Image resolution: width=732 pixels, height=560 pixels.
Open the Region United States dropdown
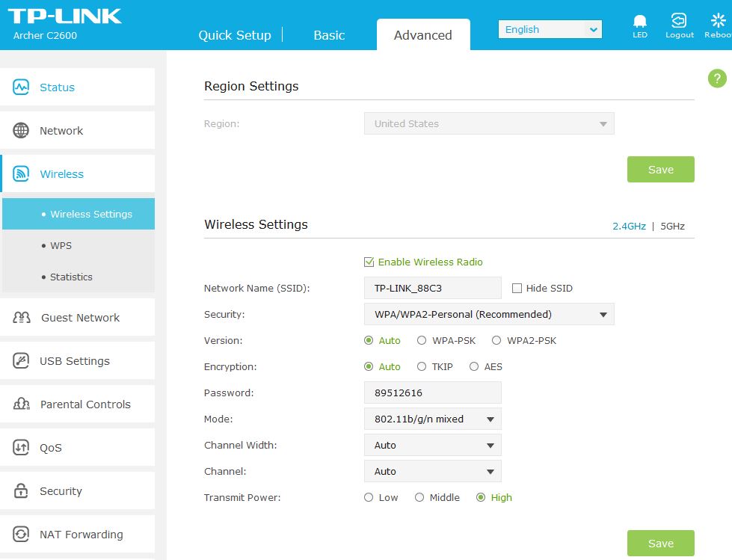click(x=489, y=123)
